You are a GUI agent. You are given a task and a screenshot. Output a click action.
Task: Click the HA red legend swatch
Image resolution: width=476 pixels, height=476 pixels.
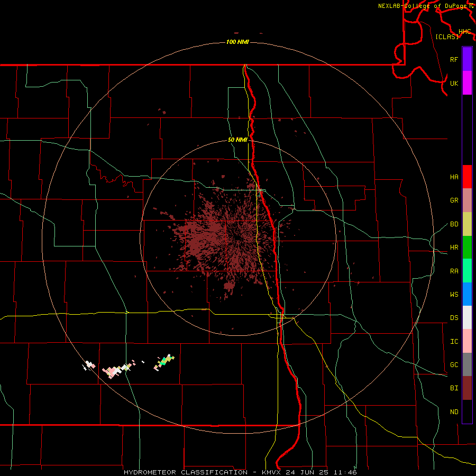(467, 177)
